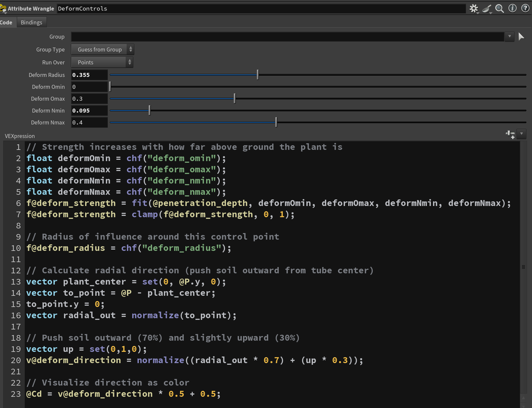Click the Deform Radius slider handle
The height and width of the screenshot is (408, 532).
(x=258, y=75)
